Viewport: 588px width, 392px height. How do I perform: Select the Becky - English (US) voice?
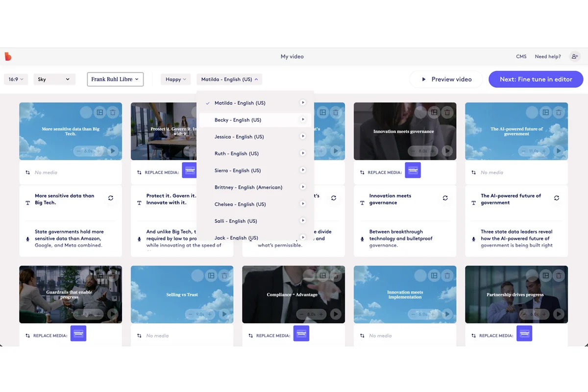(x=238, y=120)
